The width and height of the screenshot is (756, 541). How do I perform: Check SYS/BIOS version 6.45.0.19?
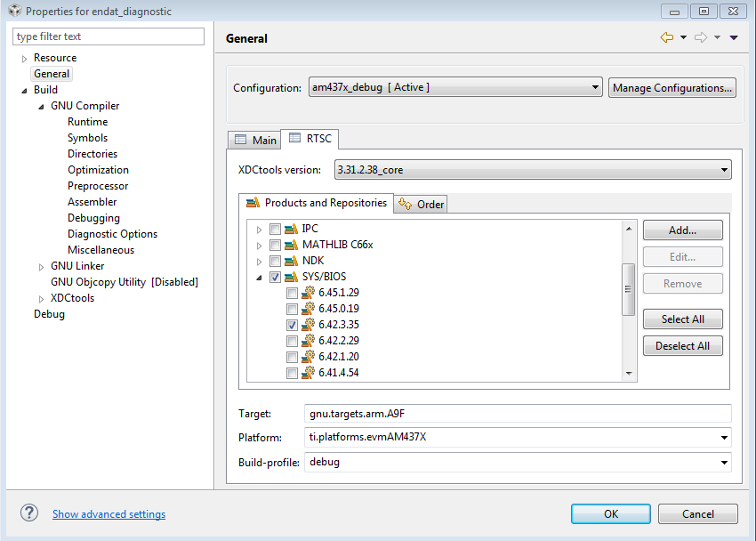pos(292,309)
